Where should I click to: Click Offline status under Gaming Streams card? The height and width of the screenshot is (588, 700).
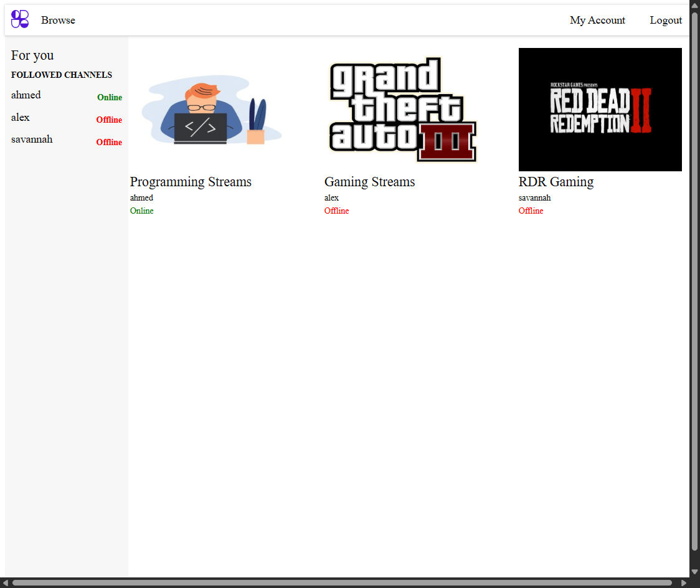point(336,211)
